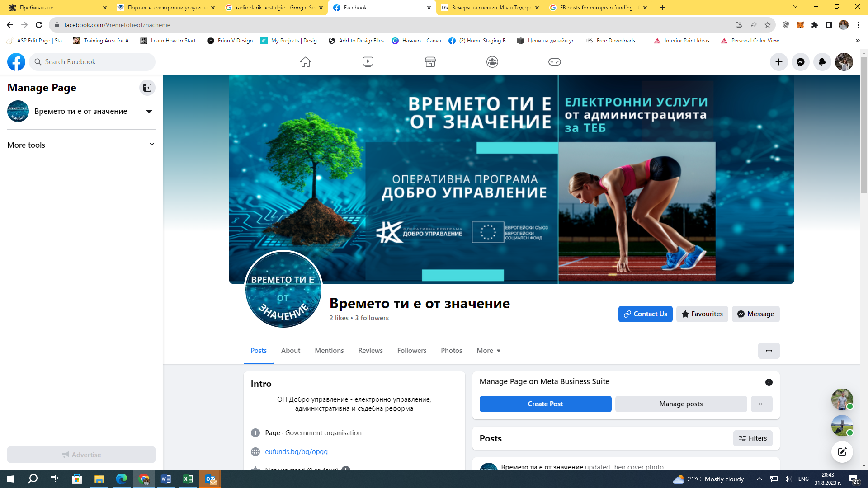Open account profile picture menu
This screenshot has width=868, height=488.
pos(844,62)
